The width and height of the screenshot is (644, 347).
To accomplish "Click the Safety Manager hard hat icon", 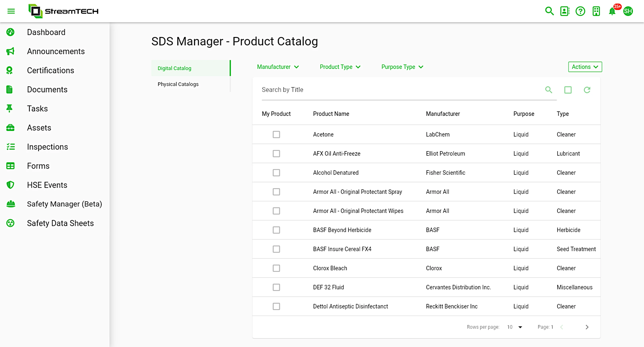I will [x=11, y=204].
